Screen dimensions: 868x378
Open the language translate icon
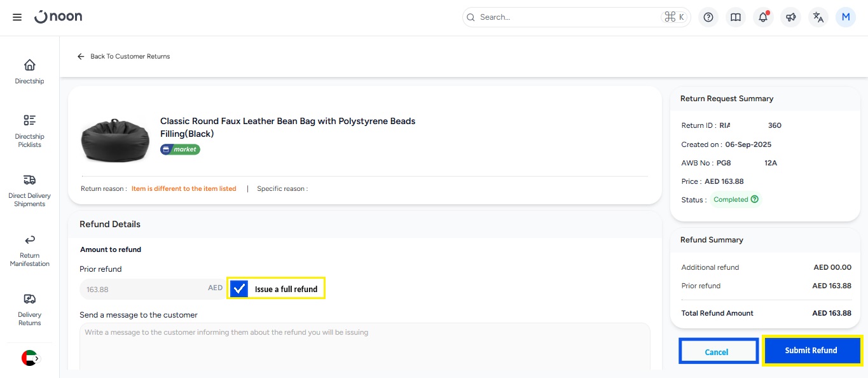(x=818, y=17)
